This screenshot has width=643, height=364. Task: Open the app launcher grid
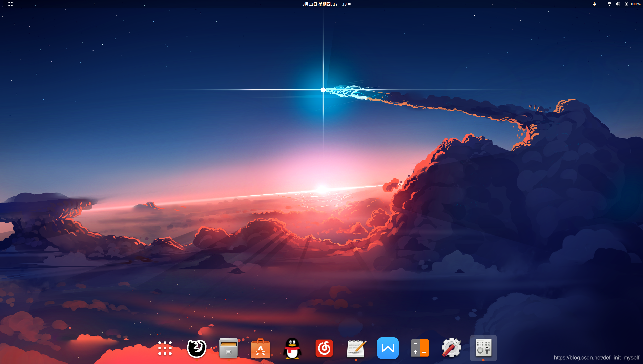[x=164, y=348]
